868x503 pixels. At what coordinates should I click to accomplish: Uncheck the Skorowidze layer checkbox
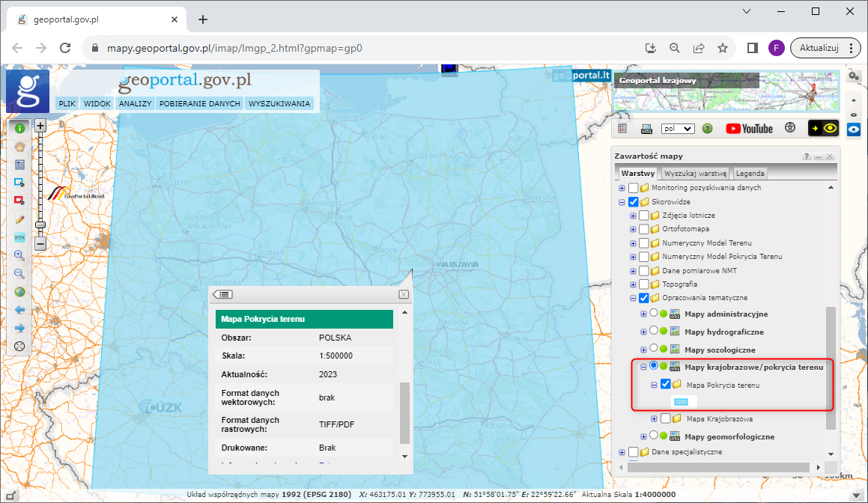click(633, 201)
